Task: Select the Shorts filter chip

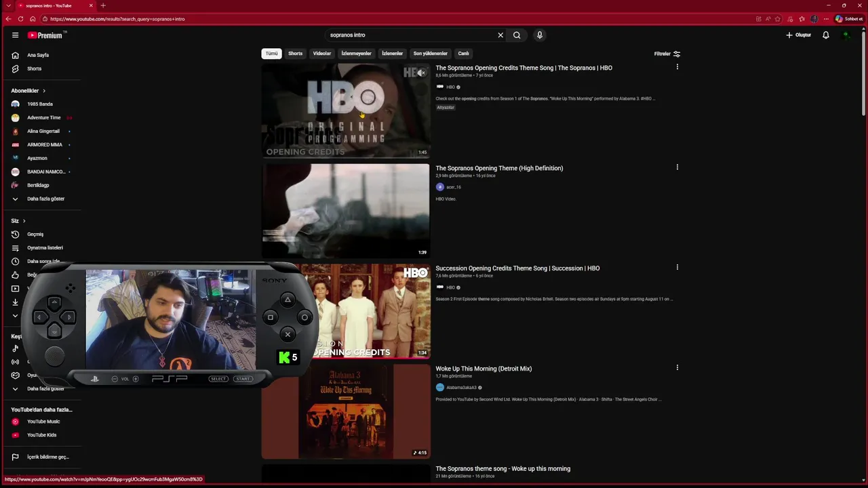Action: pyautogui.click(x=295, y=54)
